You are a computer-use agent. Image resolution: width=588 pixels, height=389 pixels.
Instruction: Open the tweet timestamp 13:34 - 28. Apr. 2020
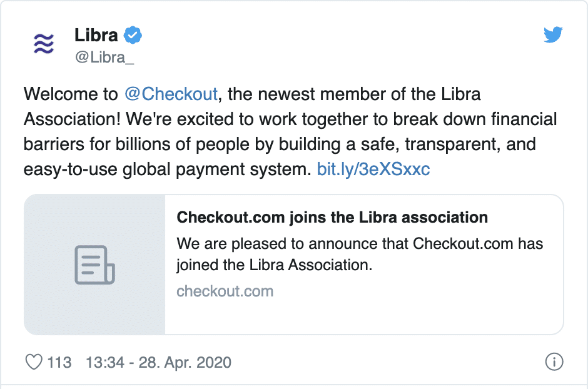159,362
